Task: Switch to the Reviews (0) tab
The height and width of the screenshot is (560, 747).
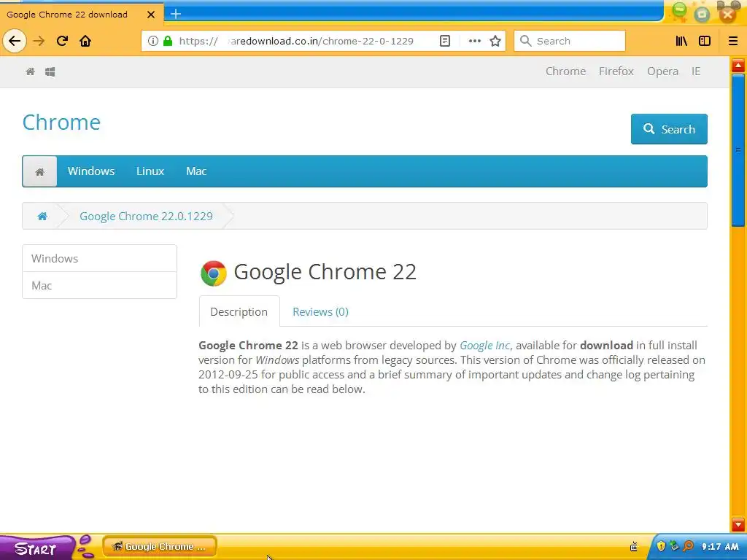Action: pyautogui.click(x=321, y=311)
